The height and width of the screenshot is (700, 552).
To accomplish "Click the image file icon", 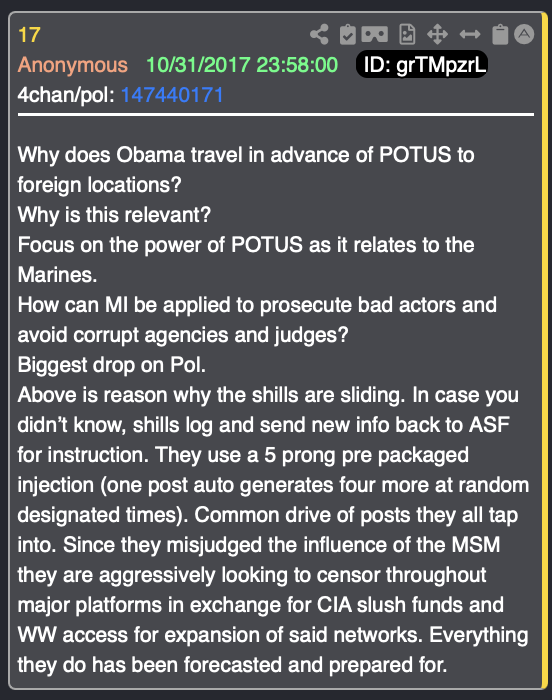I will (x=407, y=34).
